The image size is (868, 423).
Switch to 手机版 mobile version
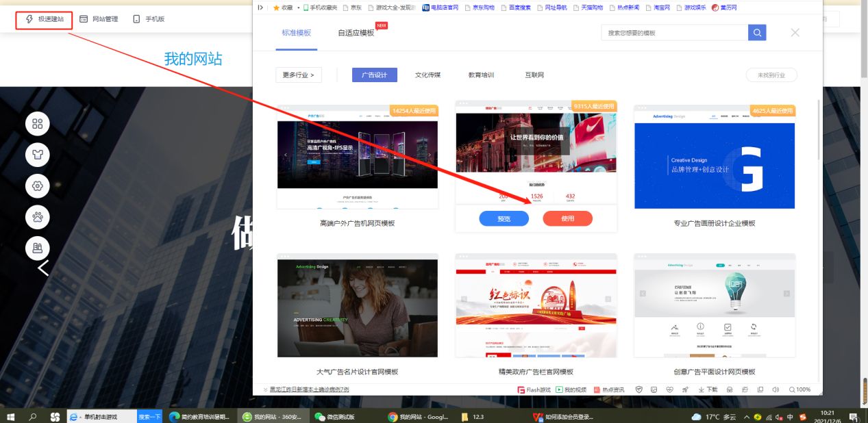coord(149,19)
